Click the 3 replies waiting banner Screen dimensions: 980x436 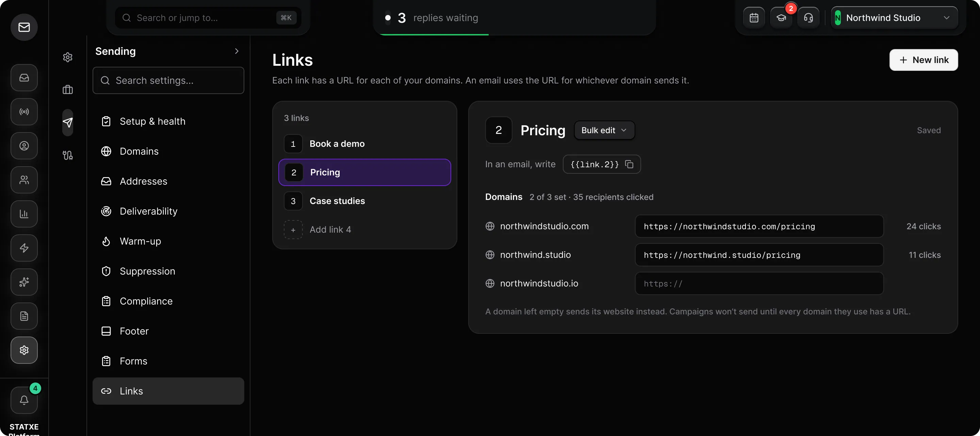[x=514, y=18]
